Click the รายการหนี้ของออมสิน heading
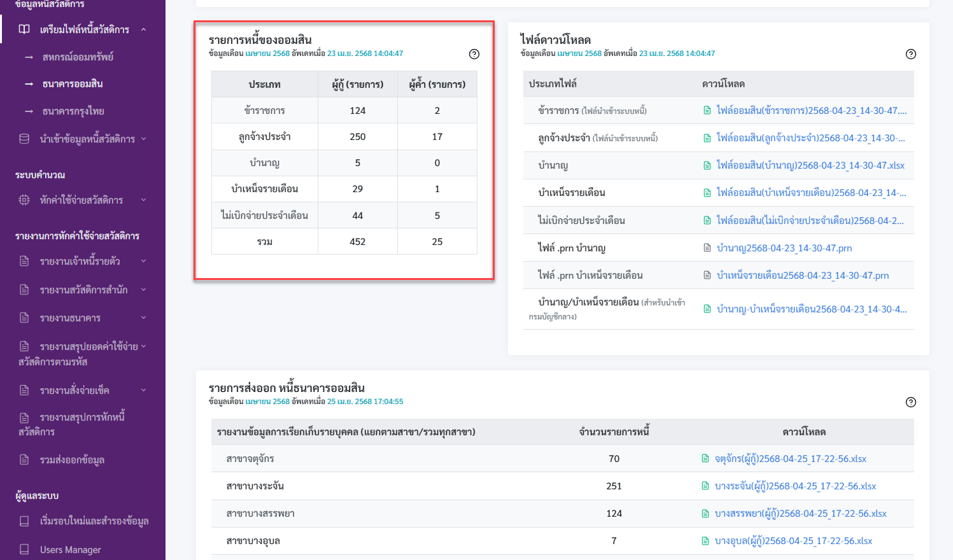This screenshot has height=560, width=953. pos(260,39)
